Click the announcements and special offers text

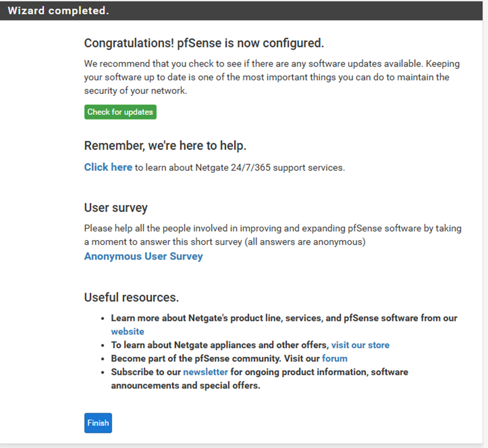point(185,386)
